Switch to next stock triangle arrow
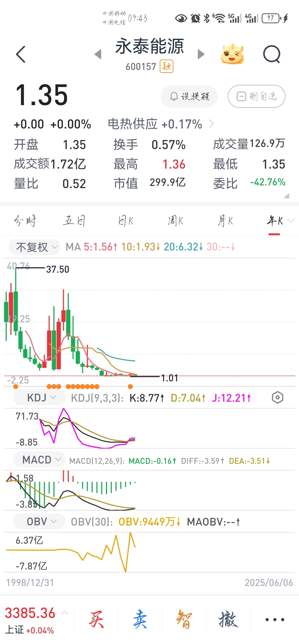 point(201,54)
